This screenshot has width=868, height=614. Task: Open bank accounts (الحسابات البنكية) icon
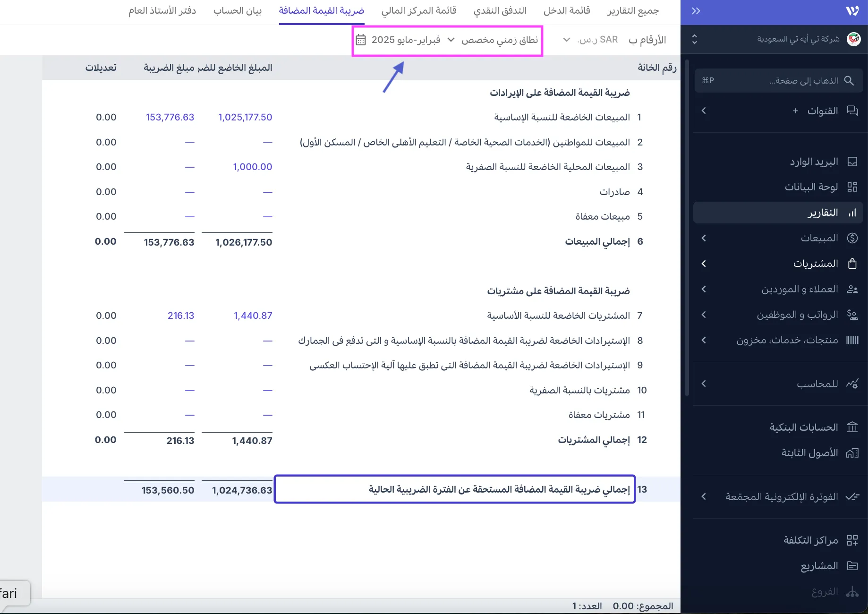tap(852, 427)
